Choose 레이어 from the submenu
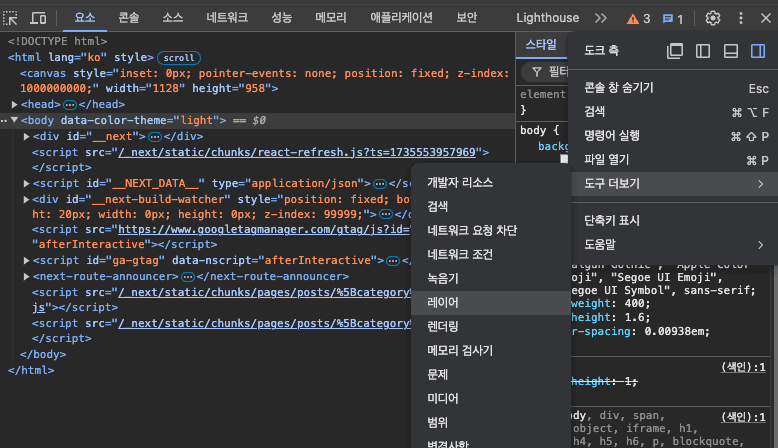 click(x=491, y=302)
